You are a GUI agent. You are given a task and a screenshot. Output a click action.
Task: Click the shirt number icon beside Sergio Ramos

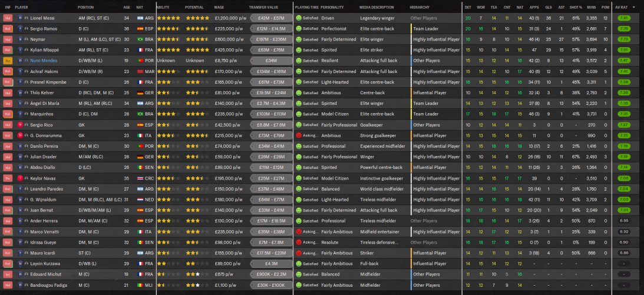coord(20,29)
